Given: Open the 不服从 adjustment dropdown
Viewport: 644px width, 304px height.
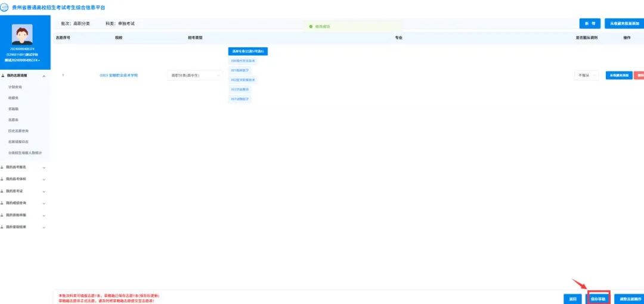Looking at the screenshot, I should tap(586, 76).
